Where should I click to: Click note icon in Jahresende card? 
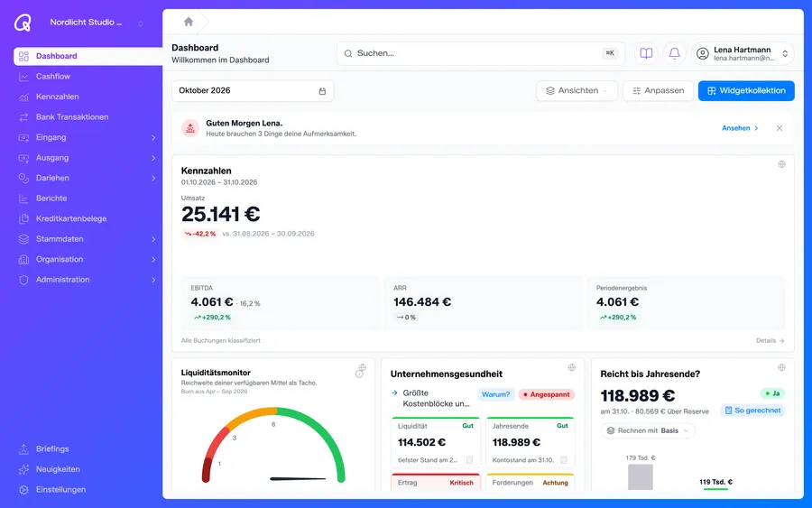tap(564, 460)
